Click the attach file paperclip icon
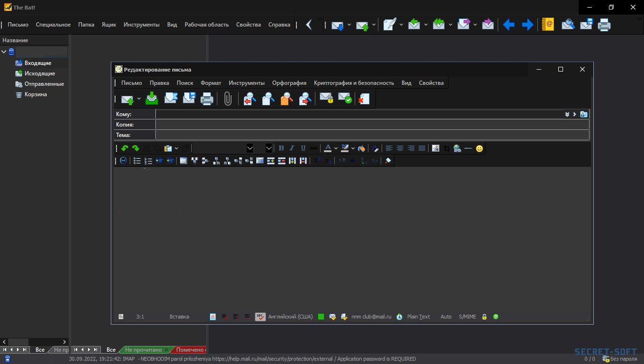The image size is (644, 364). (x=228, y=99)
